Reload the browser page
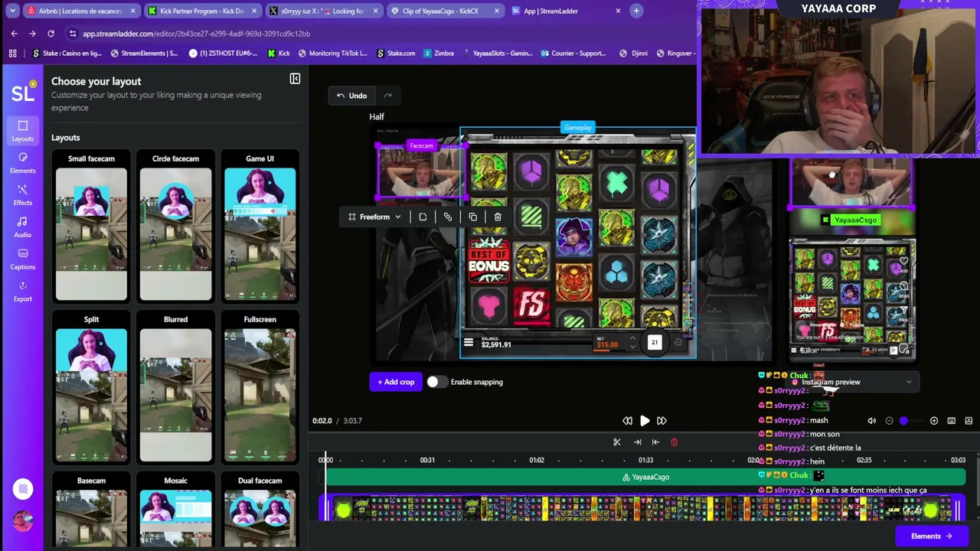The image size is (980, 551). click(x=51, y=34)
